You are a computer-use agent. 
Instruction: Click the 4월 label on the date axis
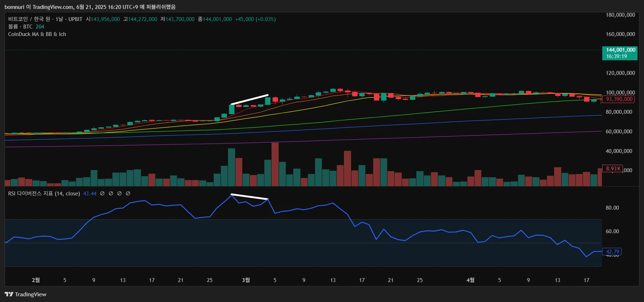(x=471, y=280)
